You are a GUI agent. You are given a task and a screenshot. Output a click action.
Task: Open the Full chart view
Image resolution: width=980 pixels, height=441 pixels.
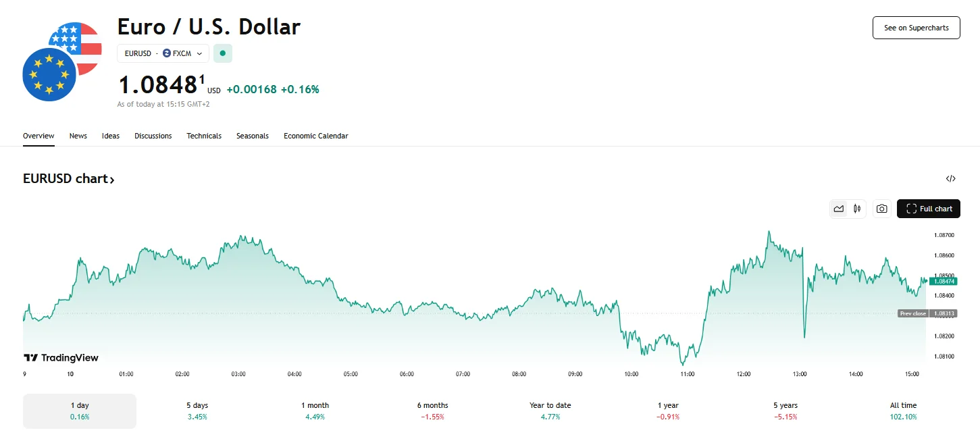point(928,209)
